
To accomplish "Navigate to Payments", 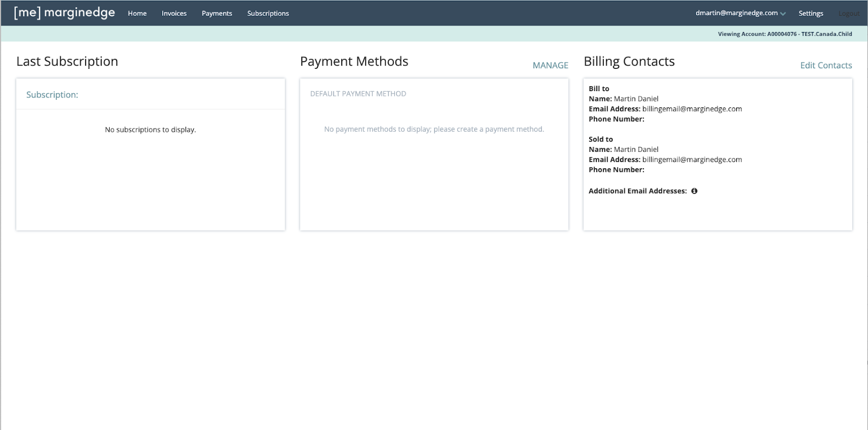I will (x=216, y=13).
